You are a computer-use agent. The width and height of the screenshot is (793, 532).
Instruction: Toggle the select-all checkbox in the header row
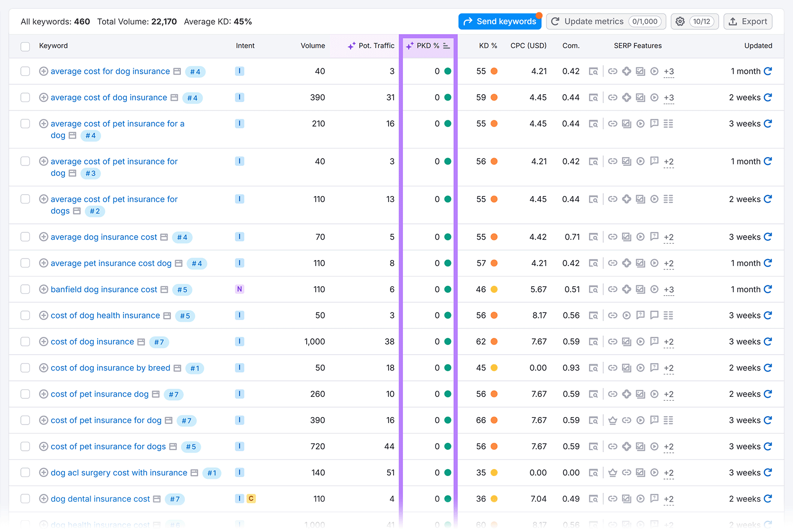pos(25,46)
